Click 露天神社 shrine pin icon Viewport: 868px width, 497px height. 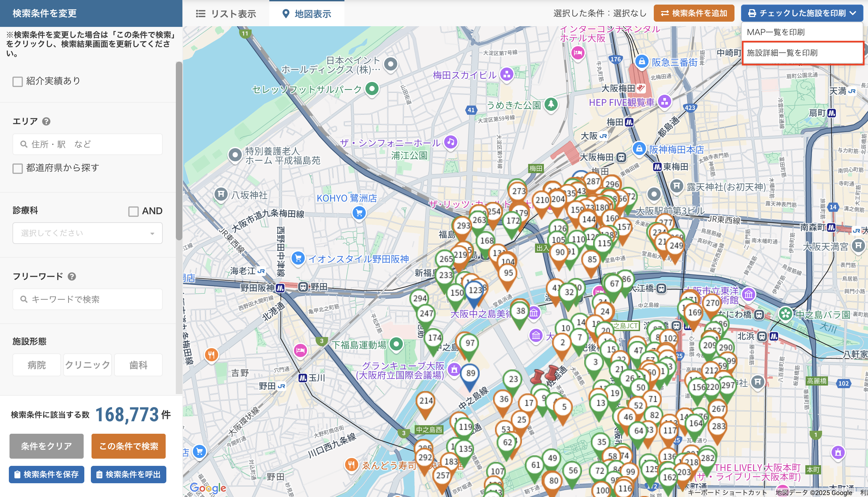676,186
